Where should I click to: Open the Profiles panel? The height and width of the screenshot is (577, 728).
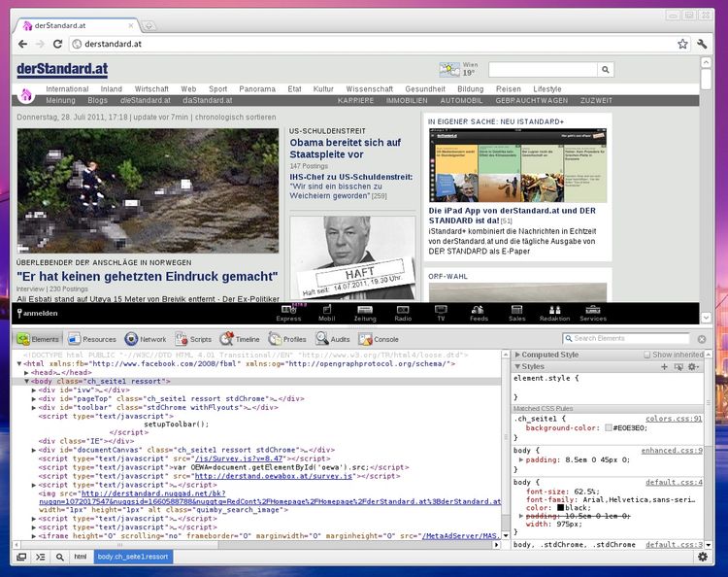[x=286, y=339]
